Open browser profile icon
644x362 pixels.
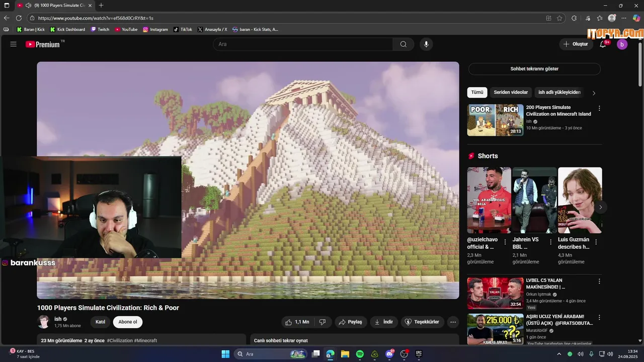point(612,18)
